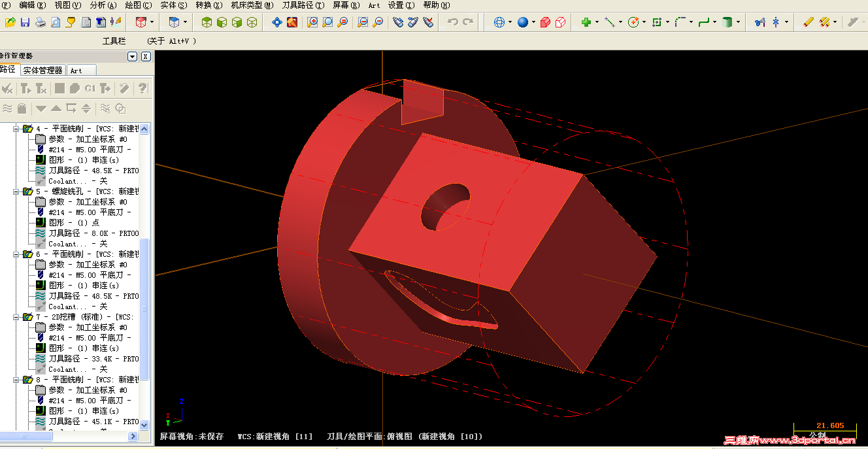The width and height of the screenshot is (868, 449).
Task: Click the redo arrow icon
Action: click(x=468, y=22)
